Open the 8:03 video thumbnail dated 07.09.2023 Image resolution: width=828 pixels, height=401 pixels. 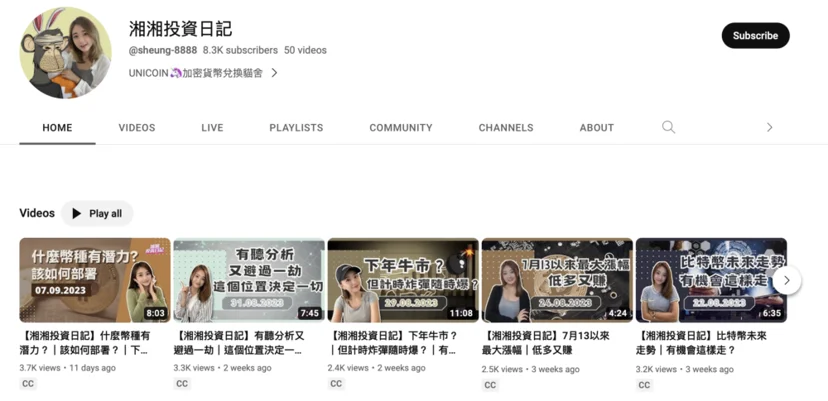pyautogui.click(x=95, y=280)
